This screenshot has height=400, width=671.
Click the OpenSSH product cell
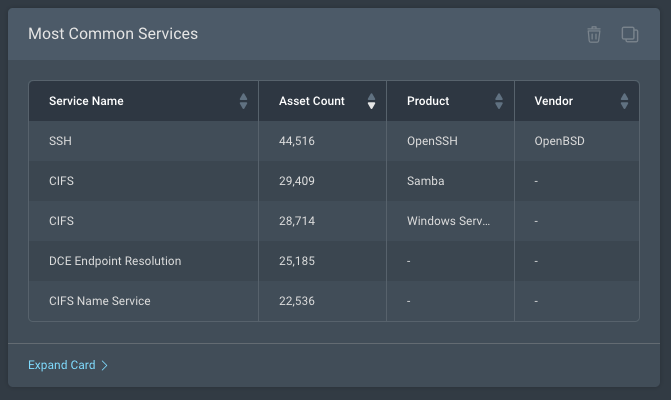click(432, 141)
